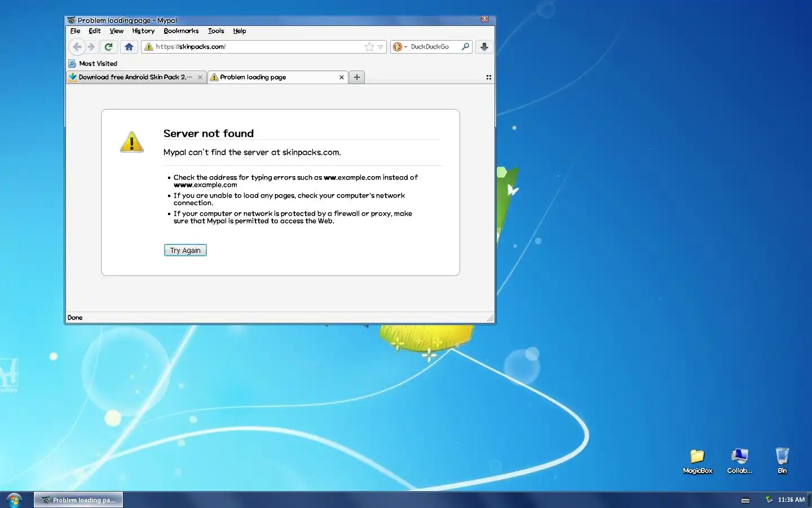Close the Problem loading page tab
812x508 pixels.
coord(341,77)
